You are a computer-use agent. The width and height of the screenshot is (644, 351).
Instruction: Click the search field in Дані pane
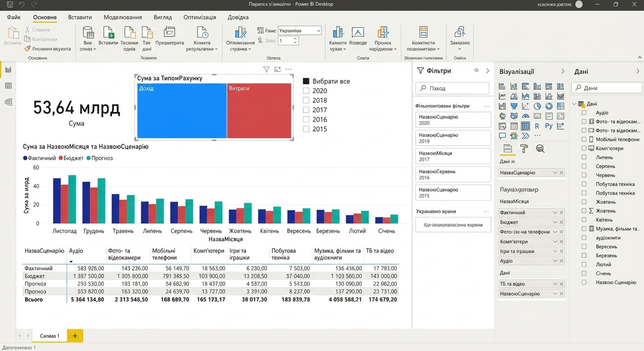tap(607, 88)
